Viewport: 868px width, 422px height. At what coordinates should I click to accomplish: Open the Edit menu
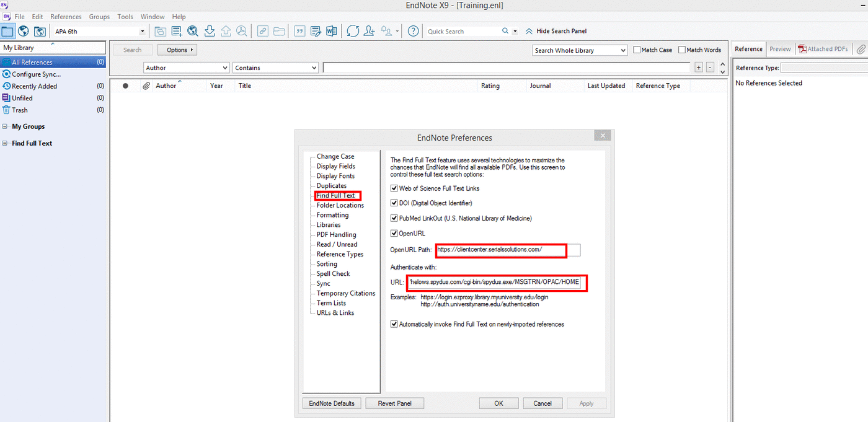38,17
